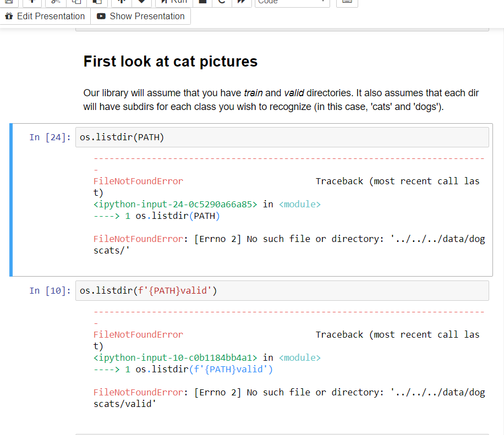Start the slideshow with Show Presentation

[141, 16]
